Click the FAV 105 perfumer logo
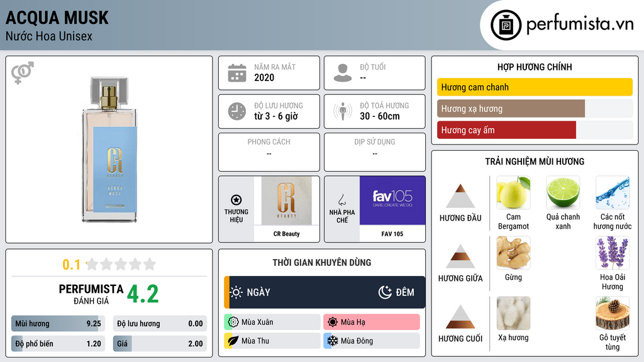 (x=392, y=200)
